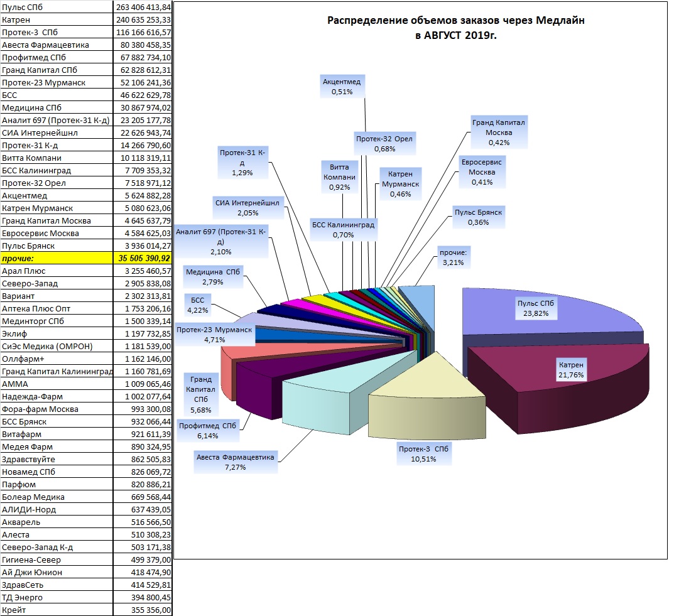
Task: Select the 'Акцентмед' table cell
Action: pos(57,195)
